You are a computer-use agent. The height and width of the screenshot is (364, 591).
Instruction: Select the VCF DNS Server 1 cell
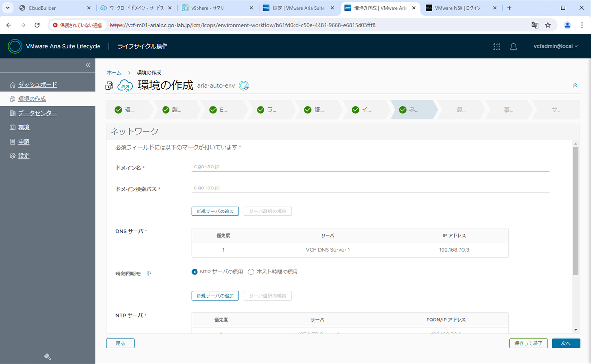[x=328, y=250]
